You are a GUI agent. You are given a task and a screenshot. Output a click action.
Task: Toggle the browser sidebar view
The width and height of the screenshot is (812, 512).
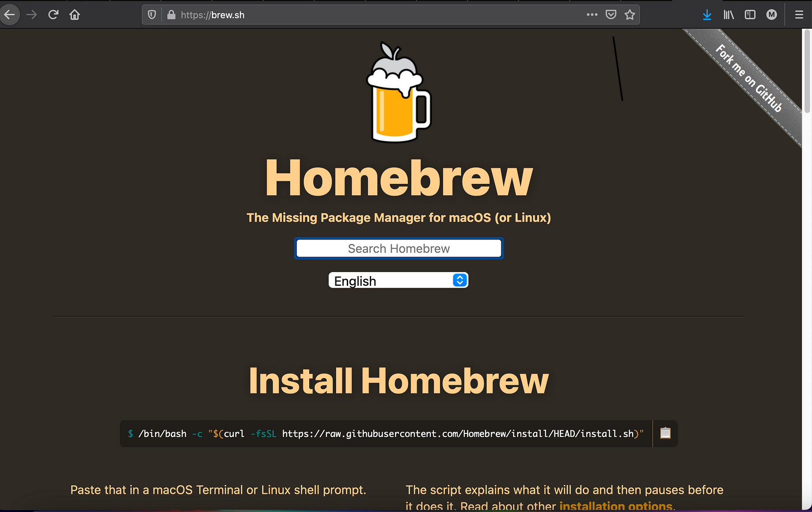750,15
